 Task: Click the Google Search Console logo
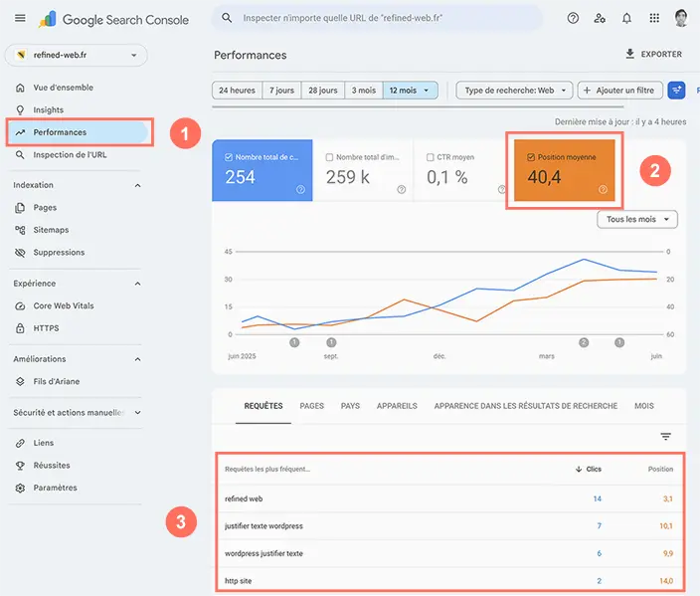[x=113, y=20]
